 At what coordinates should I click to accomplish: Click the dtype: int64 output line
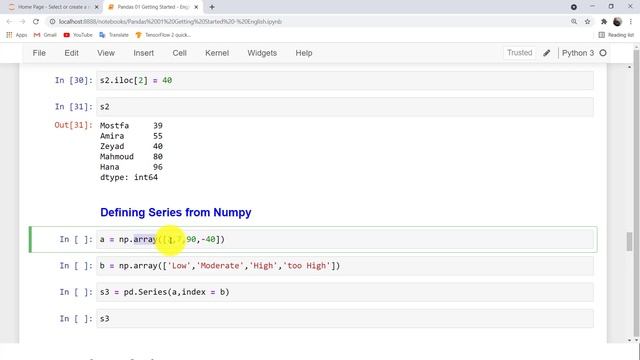tap(129, 177)
